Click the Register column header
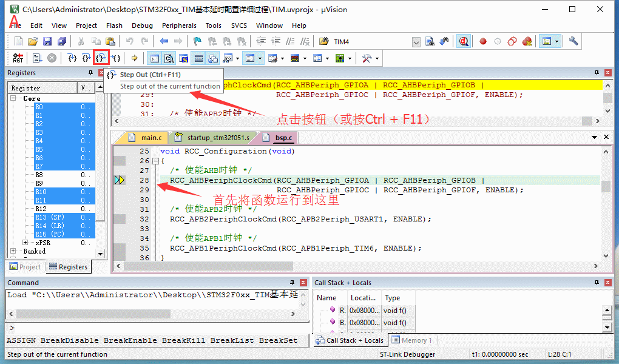 pyautogui.click(x=42, y=88)
